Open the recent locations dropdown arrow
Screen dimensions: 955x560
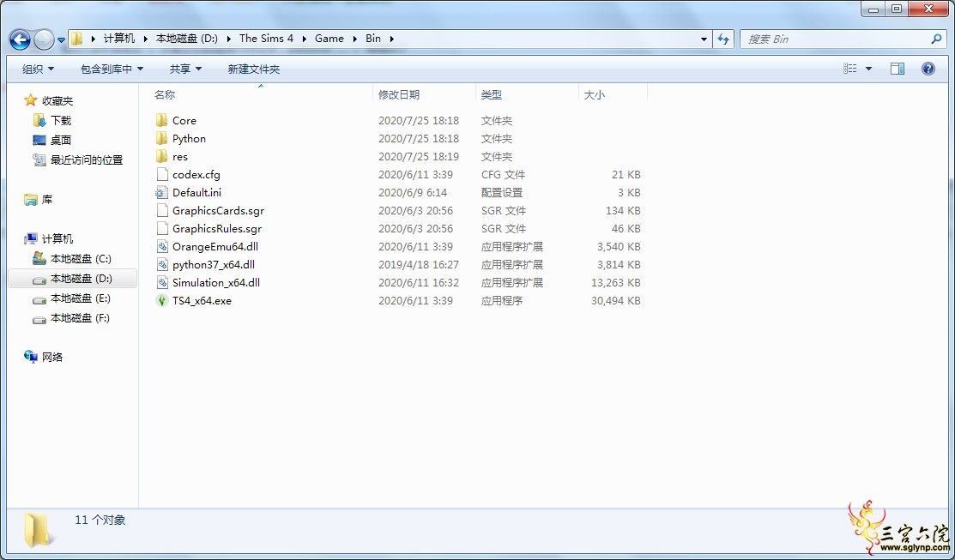[x=62, y=40]
